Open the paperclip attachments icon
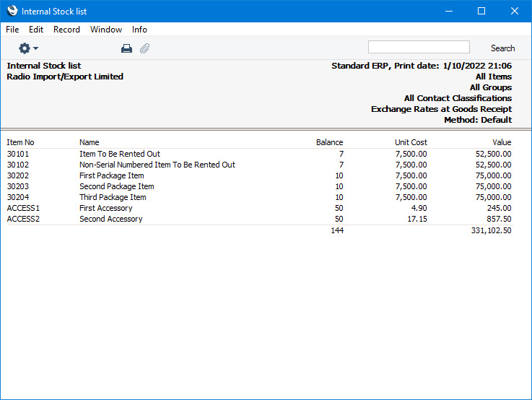The width and height of the screenshot is (532, 400). (x=144, y=48)
